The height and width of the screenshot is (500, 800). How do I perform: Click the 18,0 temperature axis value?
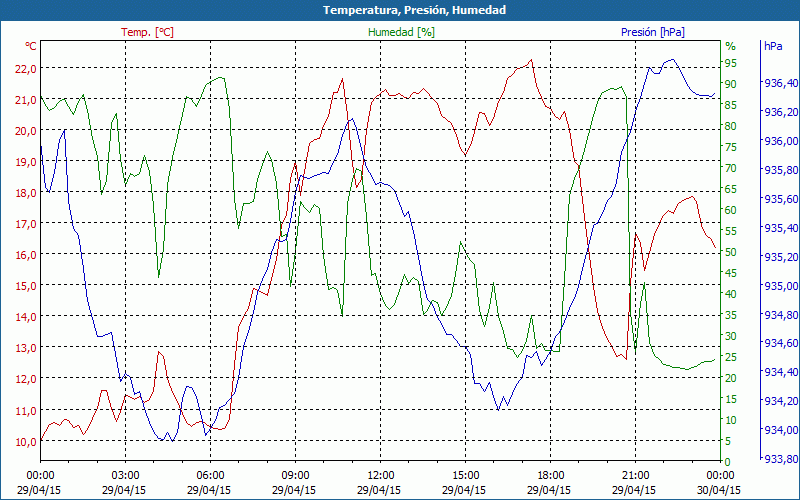pyautogui.click(x=25, y=193)
